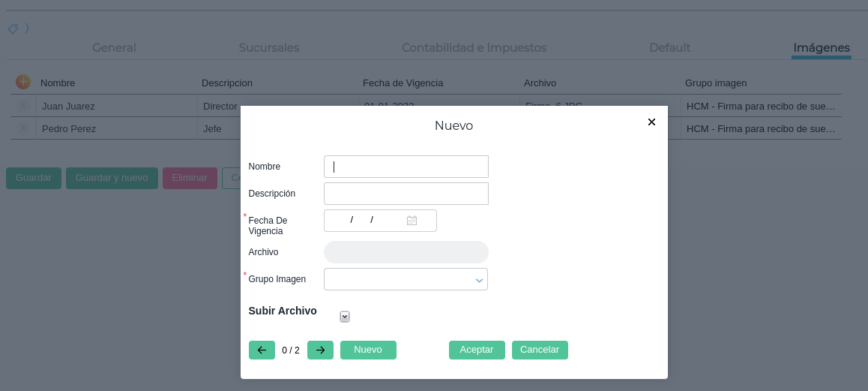This screenshot has height=391, width=868.
Task: Switch to the General tab
Action: 114,48
